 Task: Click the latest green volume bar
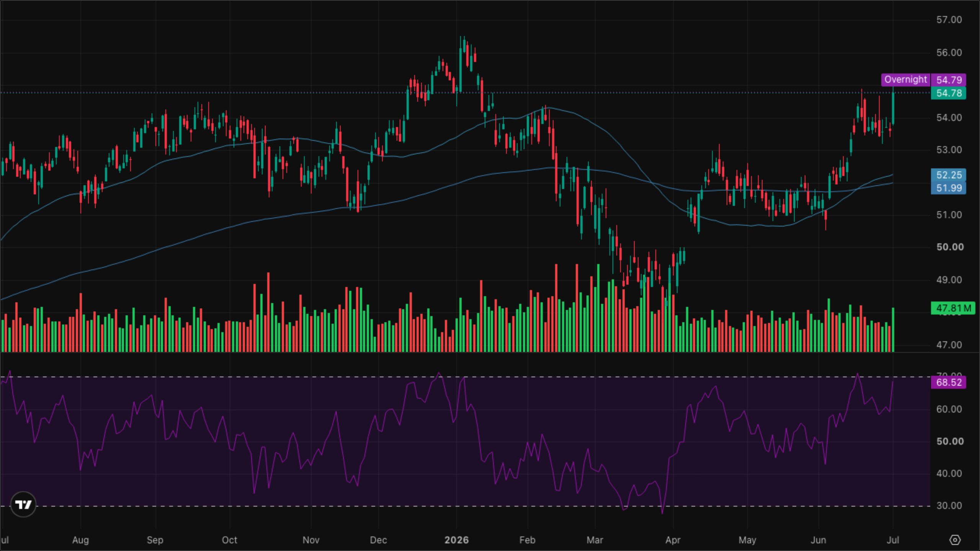(893, 329)
